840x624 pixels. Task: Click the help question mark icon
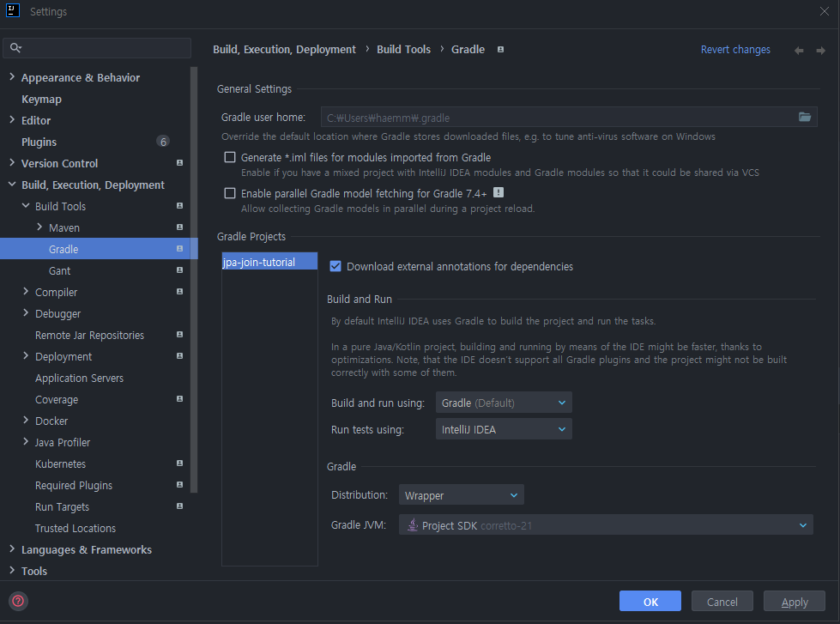point(18,601)
